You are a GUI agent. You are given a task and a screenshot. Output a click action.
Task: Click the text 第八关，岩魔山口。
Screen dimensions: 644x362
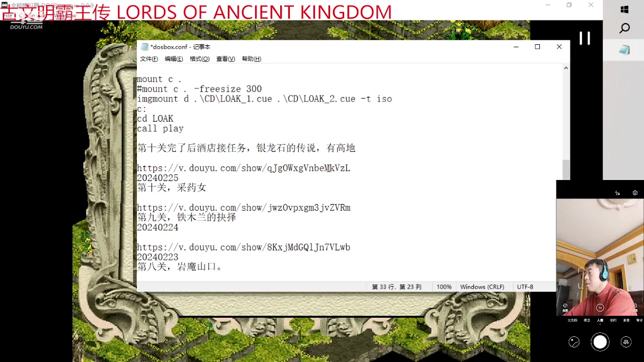180,266
